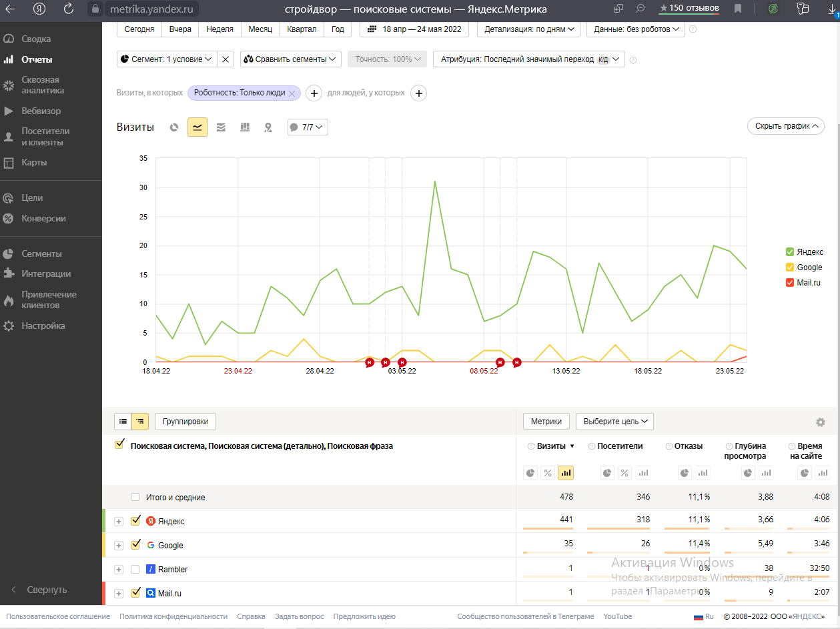
Task: Add a visit condition with plus button
Action: pyautogui.click(x=314, y=93)
